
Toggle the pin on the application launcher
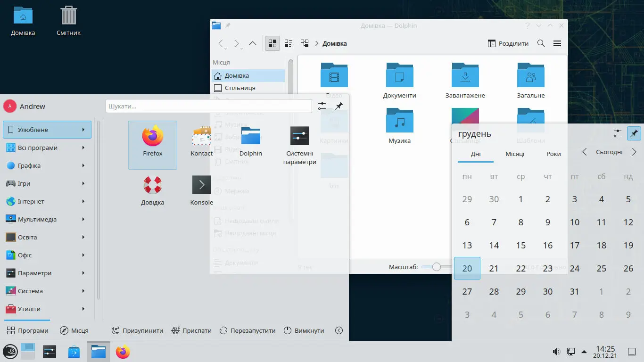pyautogui.click(x=339, y=106)
